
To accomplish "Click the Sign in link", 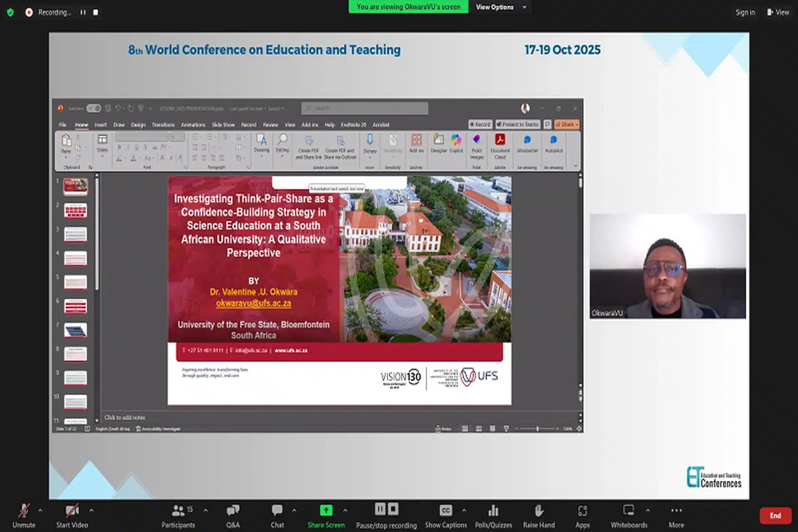I will pyautogui.click(x=745, y=12).
